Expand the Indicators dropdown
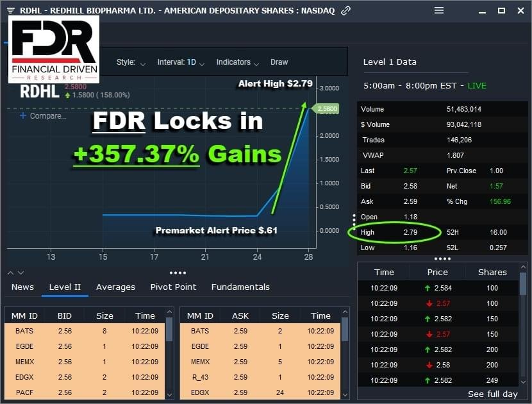This screenshot has width=532, height=404. click(x=238, y=62)
